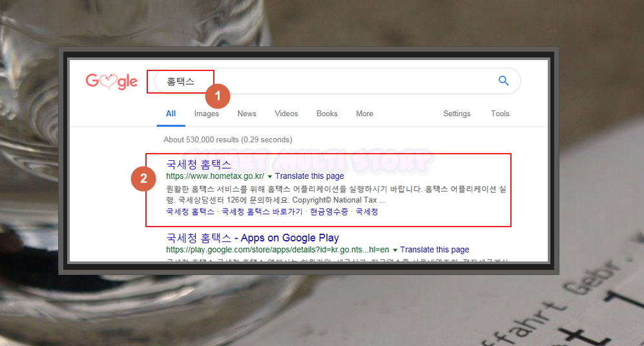644x346 pixels.
Task: Open the 국세청 홈택스 바로가기 sitelink
Action: click(x=262, y=212)
